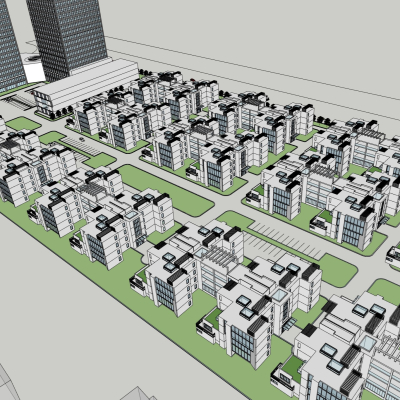This screenshot has height=400, width=400.
Task: Select the small car on the road
Action: point(81,138)
